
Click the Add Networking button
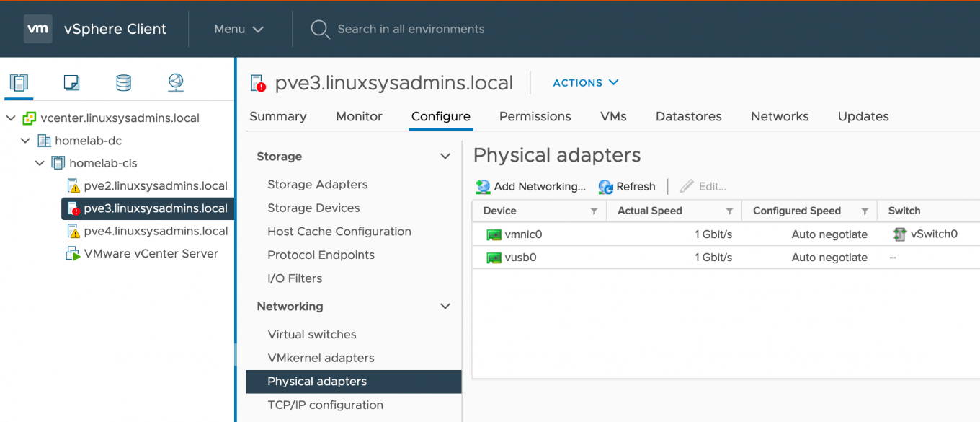tap(530, 186)
